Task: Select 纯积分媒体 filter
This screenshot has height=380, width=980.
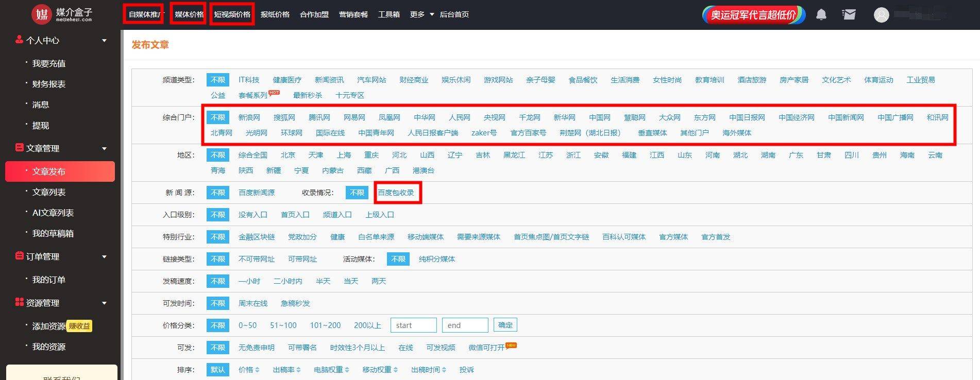Action: click(437, 259)
